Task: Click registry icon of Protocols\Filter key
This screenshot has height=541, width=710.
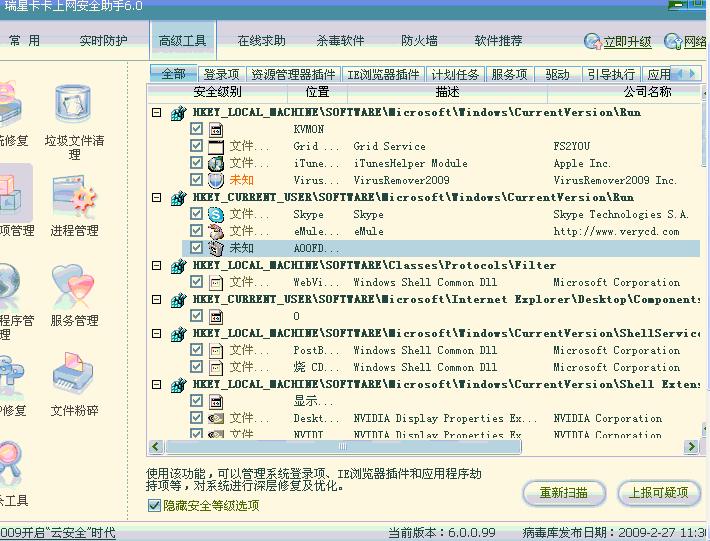Action: (179, 266)
